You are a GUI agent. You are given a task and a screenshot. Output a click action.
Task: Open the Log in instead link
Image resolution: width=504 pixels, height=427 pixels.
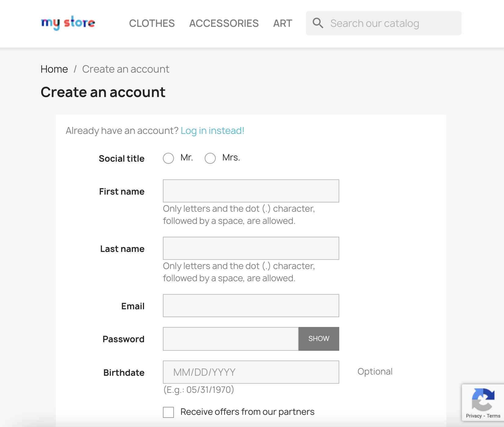point(212,131)
